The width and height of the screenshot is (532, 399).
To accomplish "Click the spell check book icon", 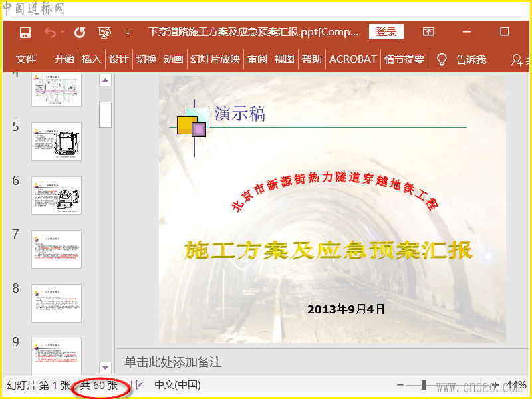I will tap(137, 385).
